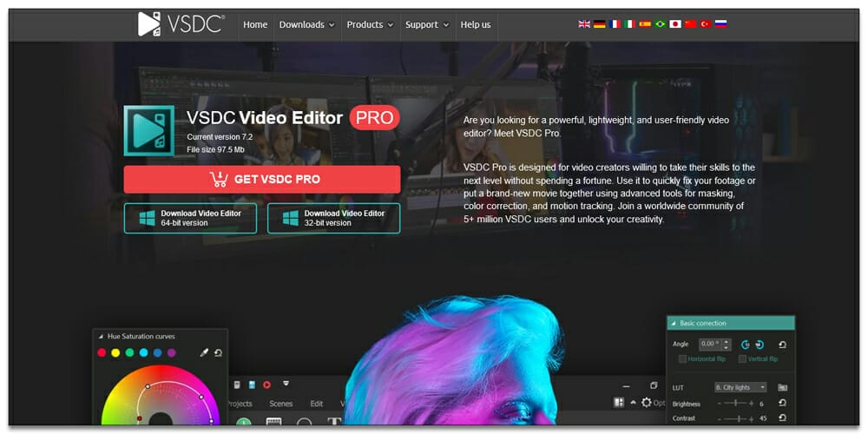Click the red play icon in editor toolbar
This screenshot has width=868, height=434.
click(266, 385)
